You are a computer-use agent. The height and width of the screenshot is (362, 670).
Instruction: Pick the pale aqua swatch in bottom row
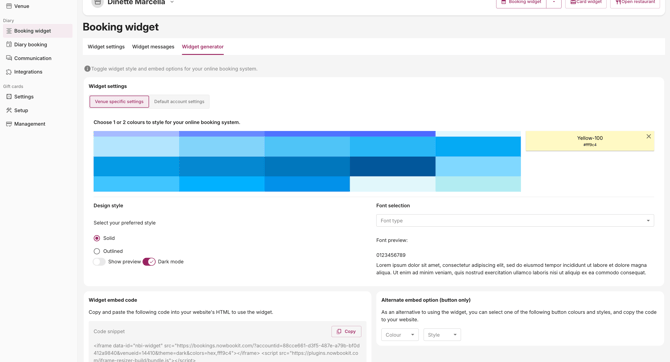[x=478, y=184]
